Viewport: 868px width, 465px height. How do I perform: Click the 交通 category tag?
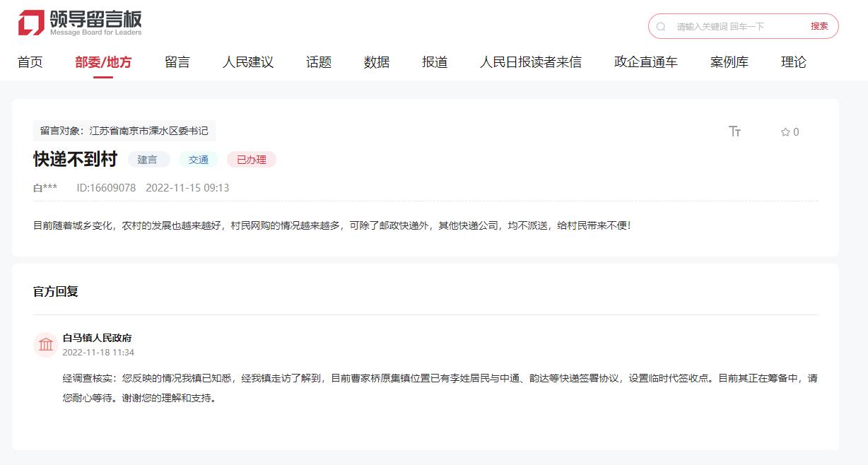199,160
